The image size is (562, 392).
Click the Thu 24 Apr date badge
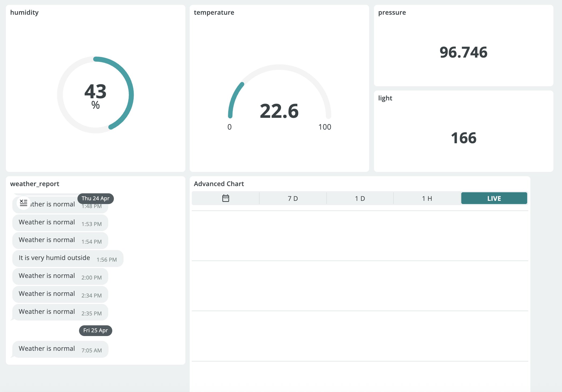(95, 198)
